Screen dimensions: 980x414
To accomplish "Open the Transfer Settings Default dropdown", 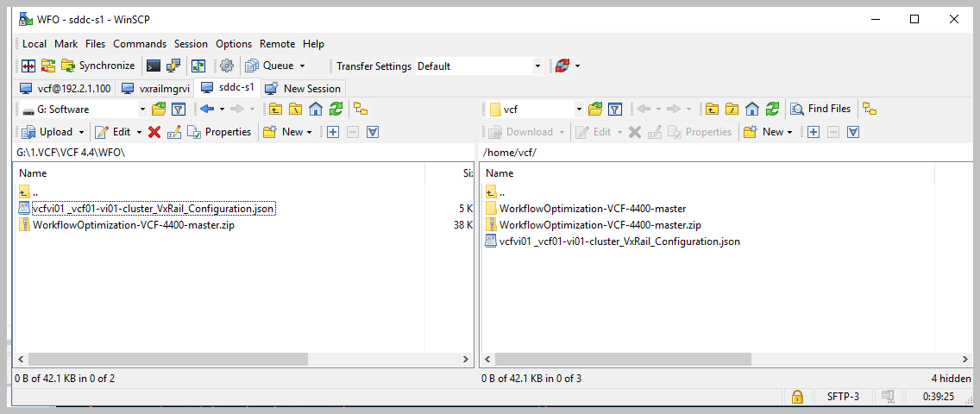I will [x=537, y=66].
